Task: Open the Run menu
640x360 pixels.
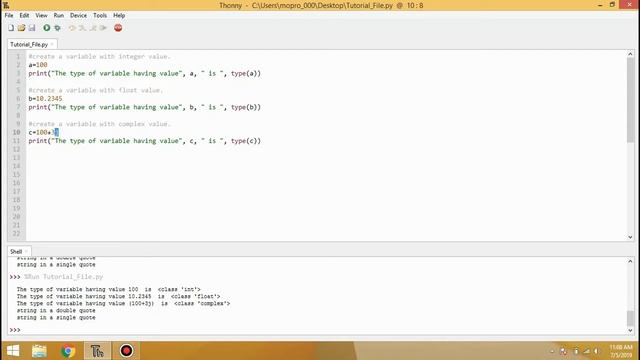Action: click(x=58, y=15)
